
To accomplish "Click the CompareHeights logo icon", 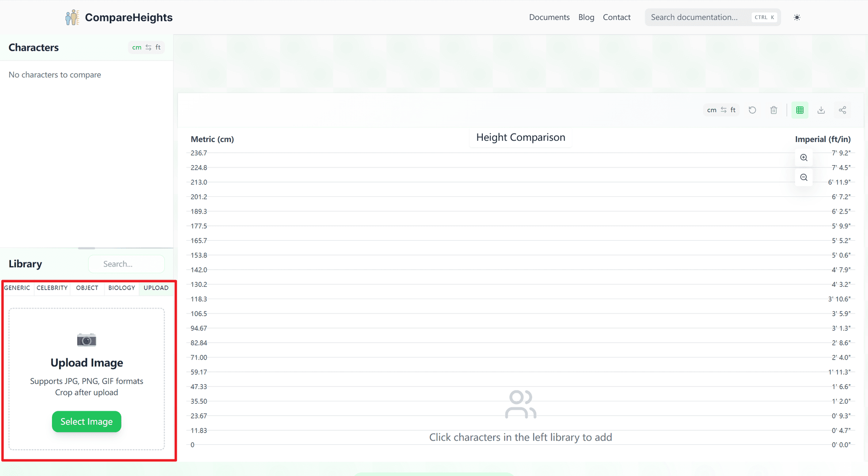I will [x=72, y=17].
